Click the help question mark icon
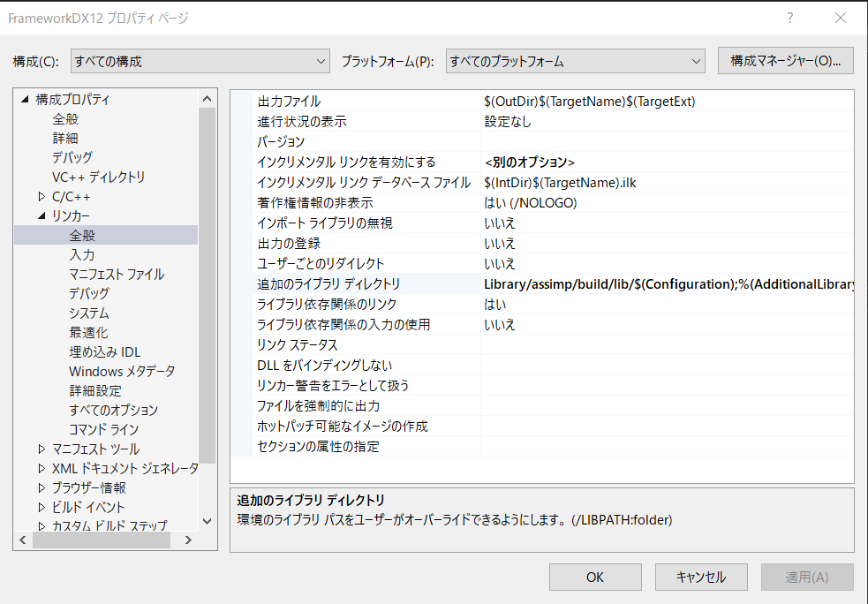 point(790,18)
